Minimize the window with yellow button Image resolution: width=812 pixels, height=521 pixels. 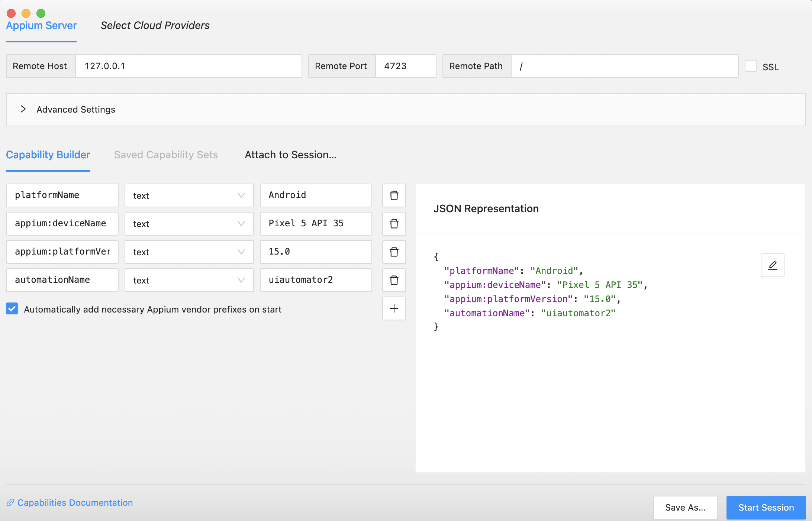26,13
